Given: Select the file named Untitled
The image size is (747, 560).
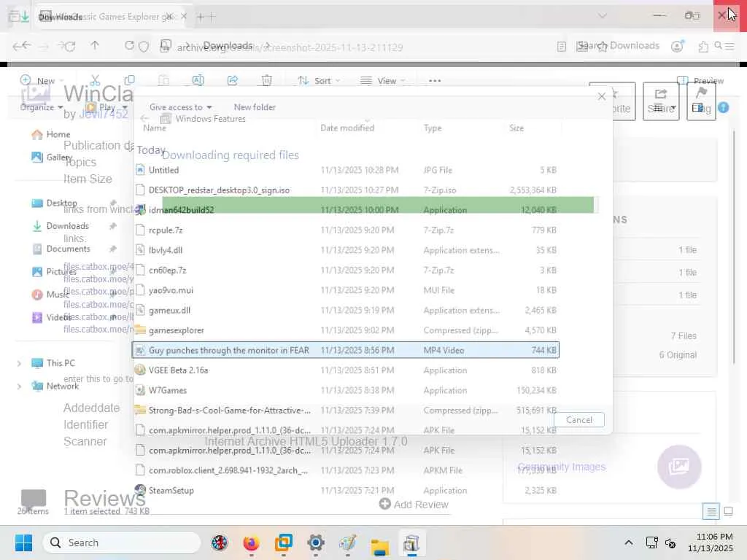Looking at the screenshot, I should tap(345, 170).
